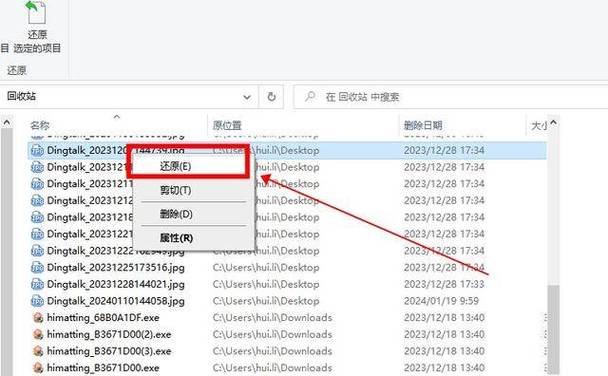
Task: Select file name himatting_B3671D00(3).exe
Action: (109, 351)
